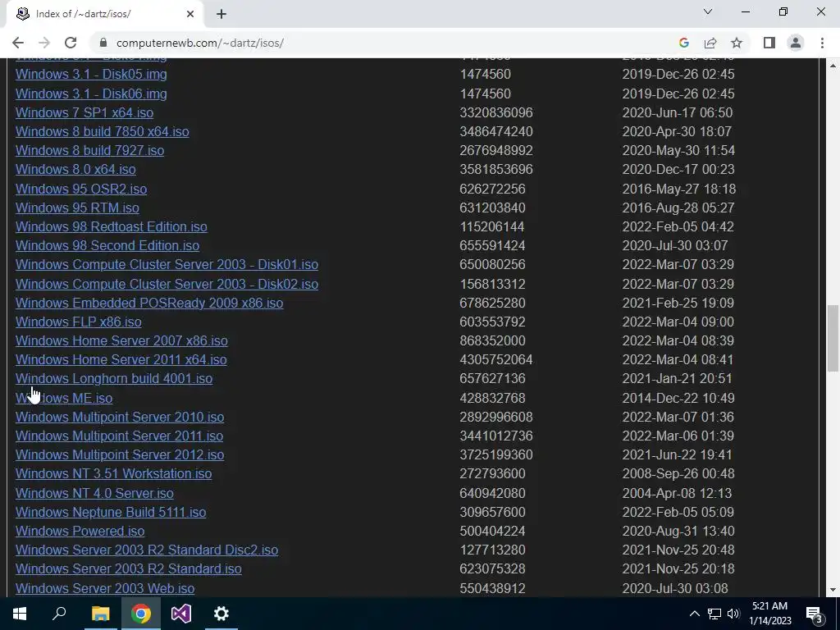Download Windows ME.iso
This screenshot has width=840, height=630.
(64, 398)
